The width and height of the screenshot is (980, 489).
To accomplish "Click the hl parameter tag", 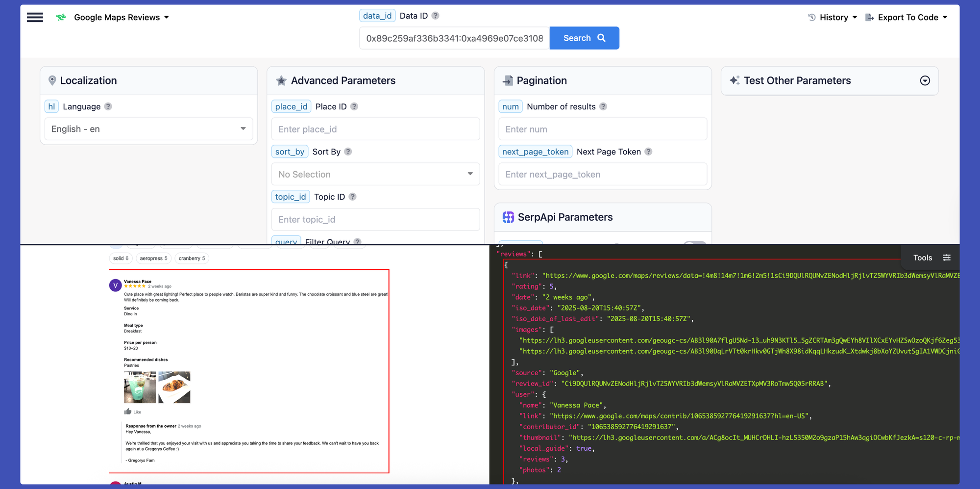I will pyautogui.click(x=51, y=106).
